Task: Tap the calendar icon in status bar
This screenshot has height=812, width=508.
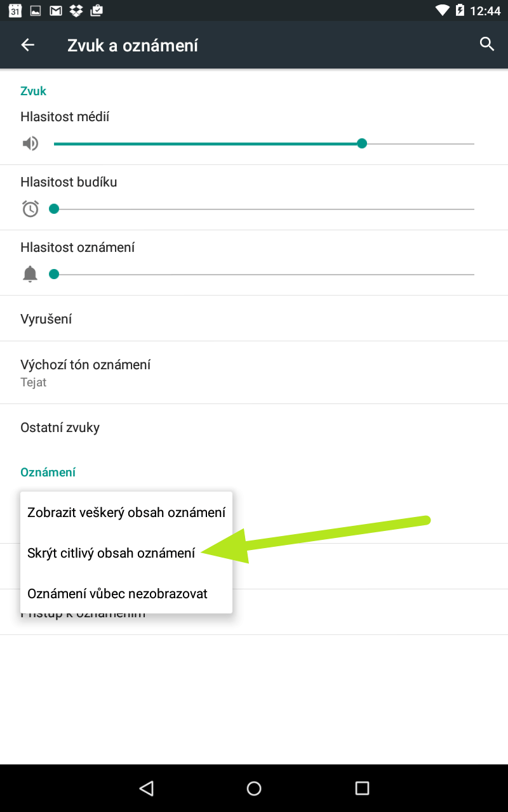Action: (x=15, y=11)
